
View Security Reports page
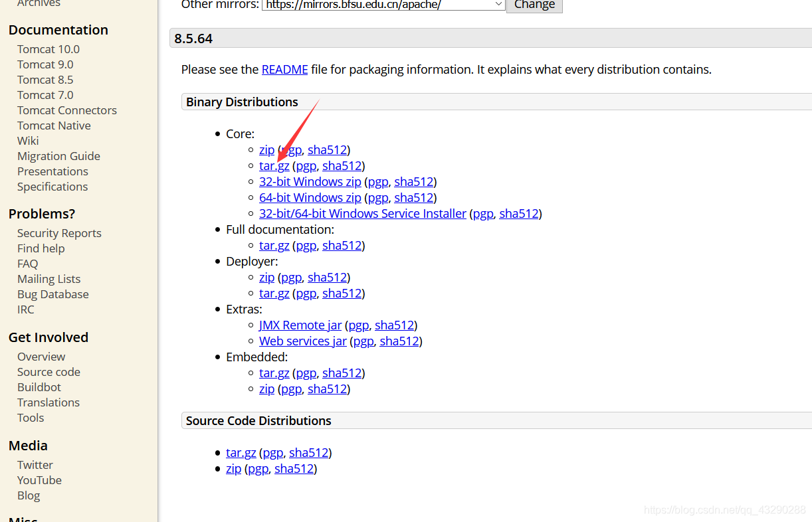pos(59,233)
